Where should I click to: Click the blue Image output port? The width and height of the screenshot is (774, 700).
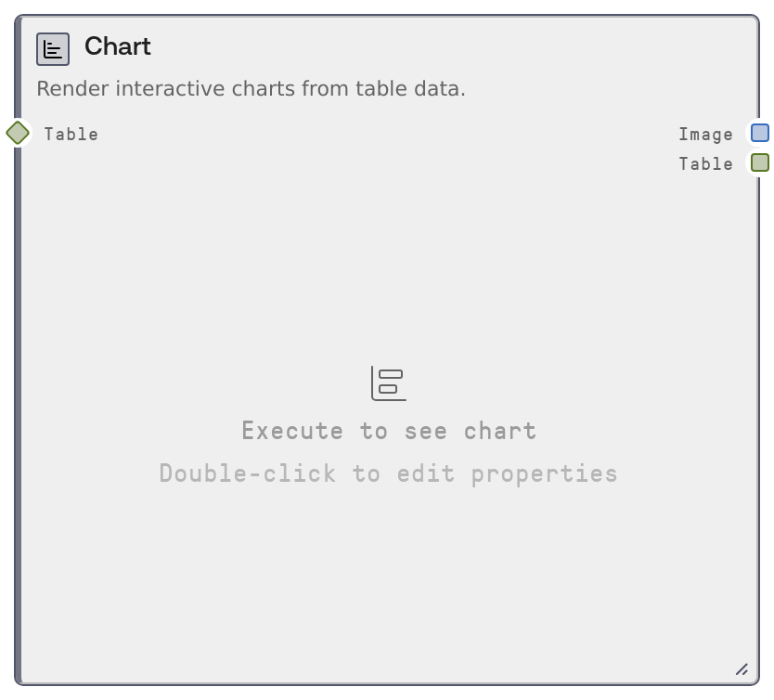(760, 133)
